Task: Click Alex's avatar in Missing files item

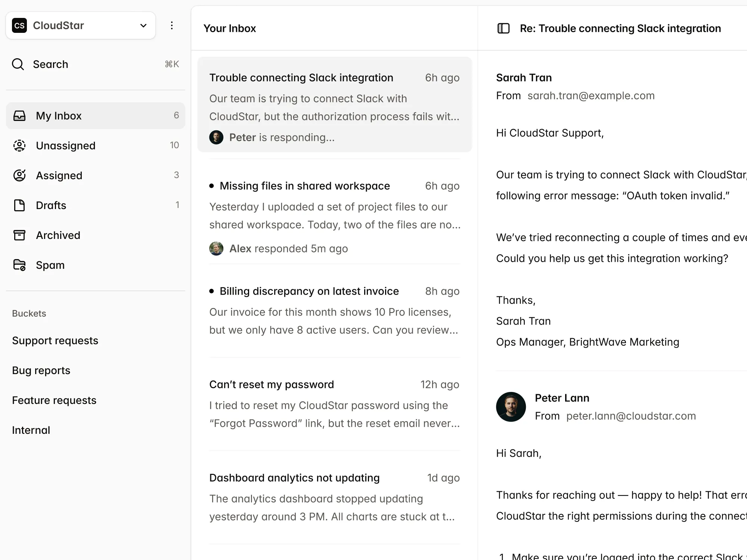Action: coord(216,249)
